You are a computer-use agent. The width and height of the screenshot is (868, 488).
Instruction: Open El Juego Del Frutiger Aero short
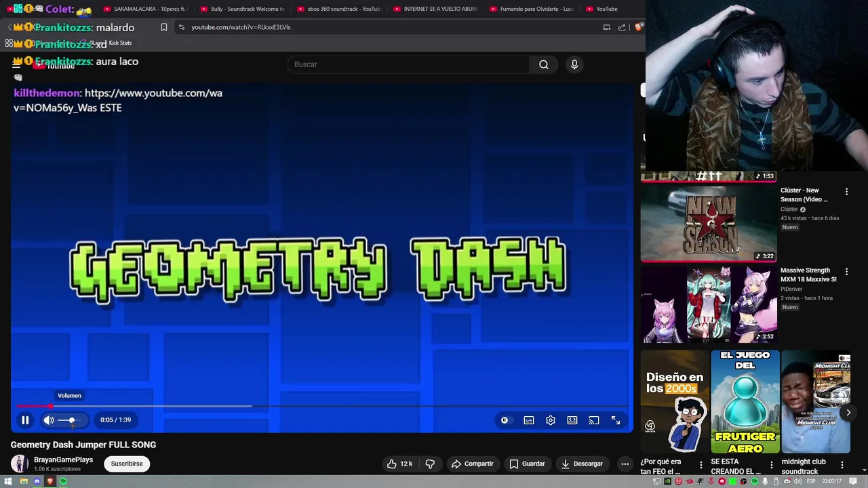tap(744, 401)
